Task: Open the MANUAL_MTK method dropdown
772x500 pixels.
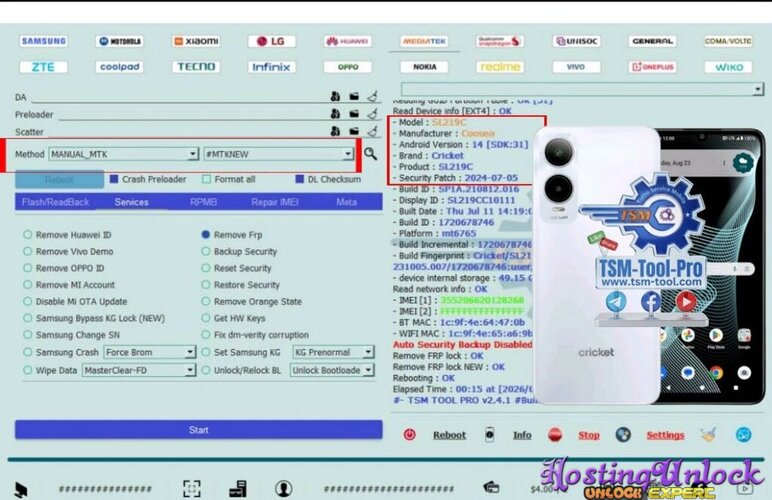Action: tap(124, 154)
